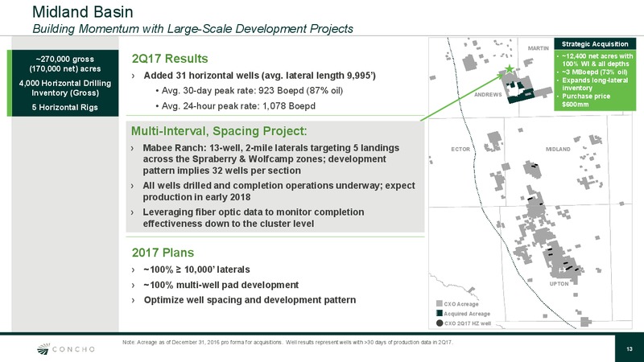Click 'Optimize well spacing and development pattern' bullet
Screen dimensions: 644x362
pos(250,300)
